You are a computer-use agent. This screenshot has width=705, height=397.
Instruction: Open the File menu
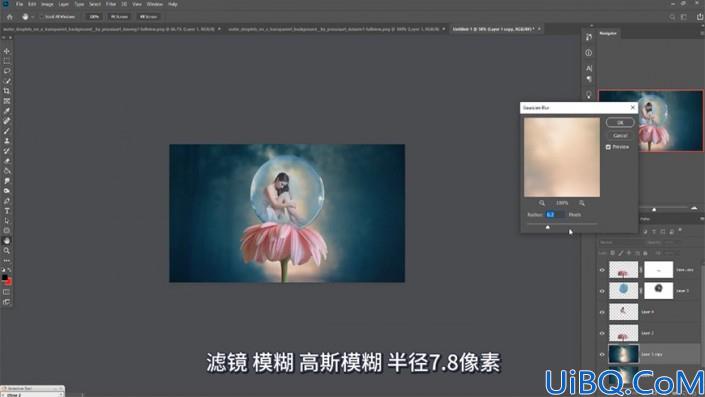coord(19,4)
